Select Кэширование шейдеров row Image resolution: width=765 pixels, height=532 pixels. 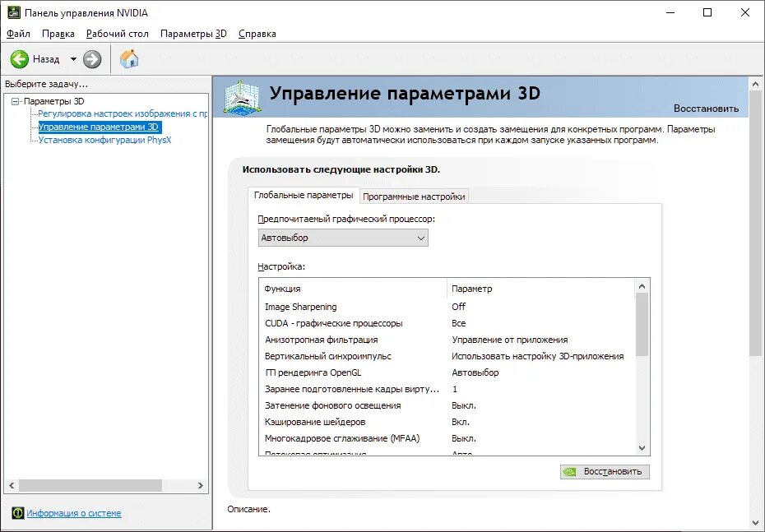coord(447,422)
